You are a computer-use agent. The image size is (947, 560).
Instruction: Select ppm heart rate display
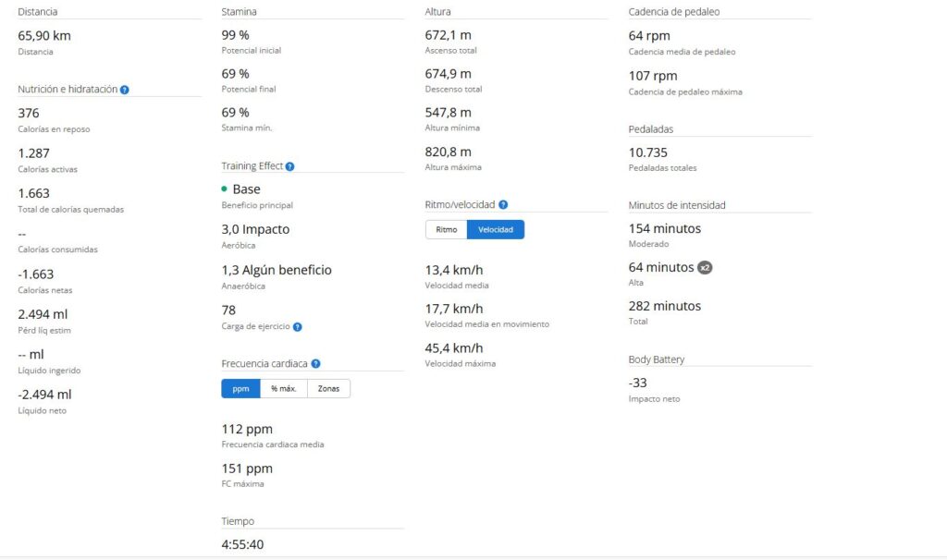point(240,388)
